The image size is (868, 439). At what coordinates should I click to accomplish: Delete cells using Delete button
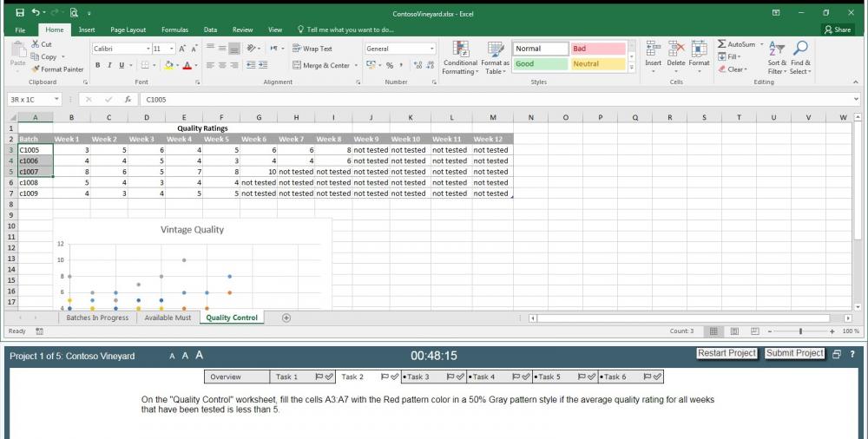(676, 57)
